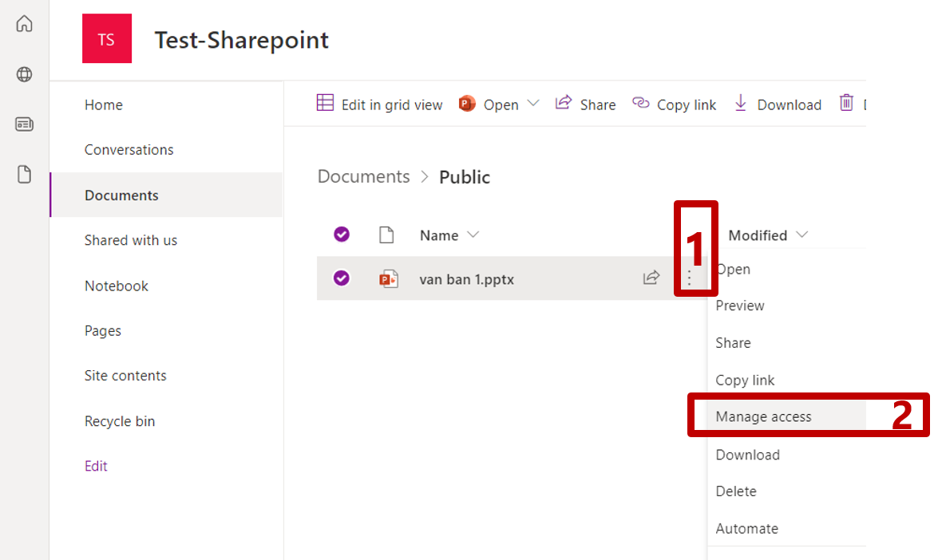
Task: Click the Edit link in navigation
Action: tap(96, 466)
